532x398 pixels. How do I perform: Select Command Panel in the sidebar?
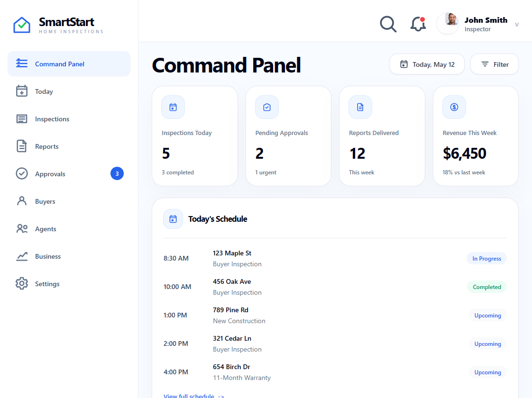[x=69, y=64]
